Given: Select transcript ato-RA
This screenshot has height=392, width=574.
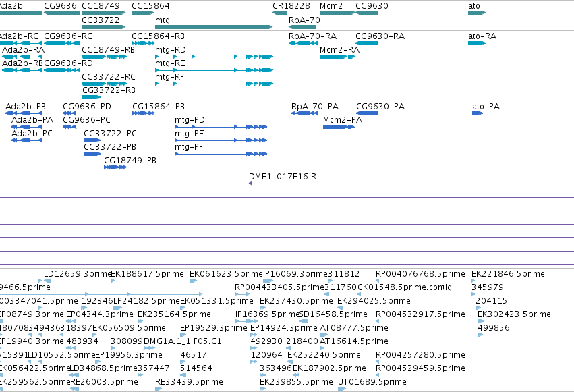Looking at the screenshot, I should click(x=477, y=43).
